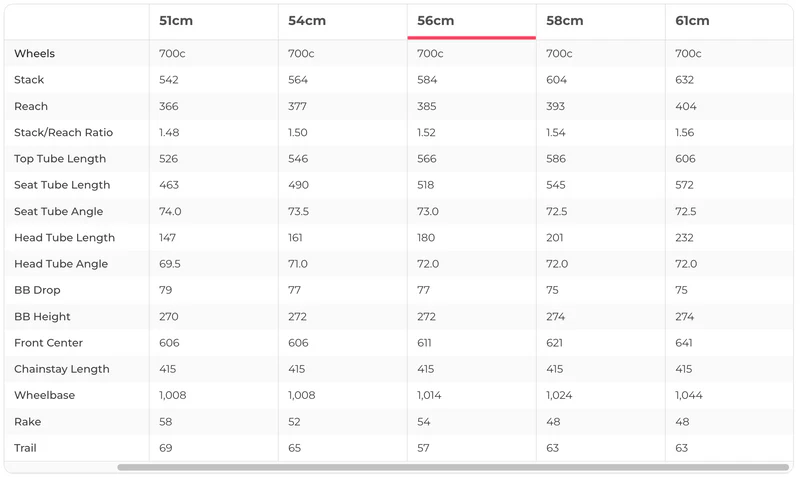Click the Wheels row label
This screenshot has width=800, height=477.
35,54
